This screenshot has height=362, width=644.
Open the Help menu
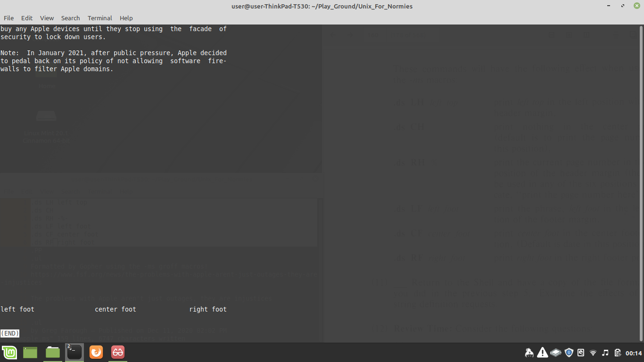tap(126, 18)
